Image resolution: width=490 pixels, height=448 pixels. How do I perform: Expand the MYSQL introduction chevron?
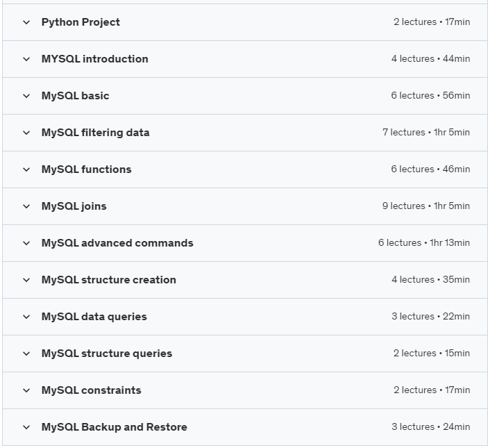pyautogui.click(x=26, y=59)
